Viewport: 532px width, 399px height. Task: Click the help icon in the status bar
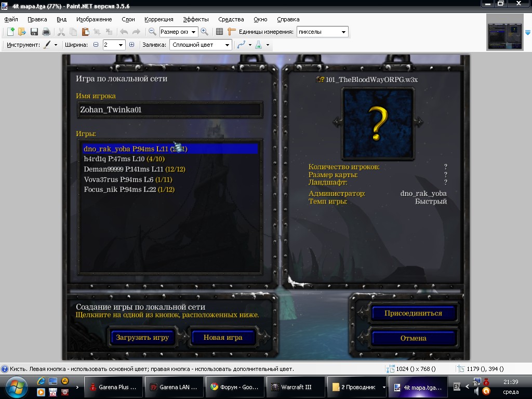click(4, 369)
